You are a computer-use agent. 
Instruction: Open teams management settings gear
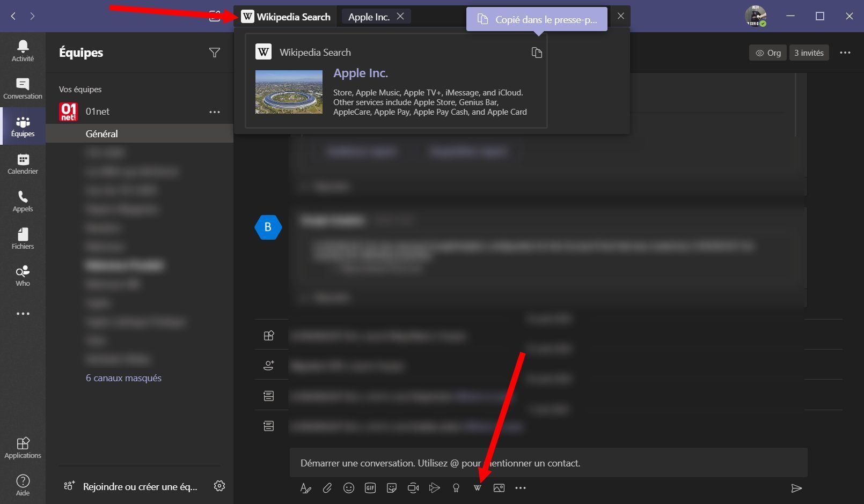pyautogui.click(x=219, y=486)
